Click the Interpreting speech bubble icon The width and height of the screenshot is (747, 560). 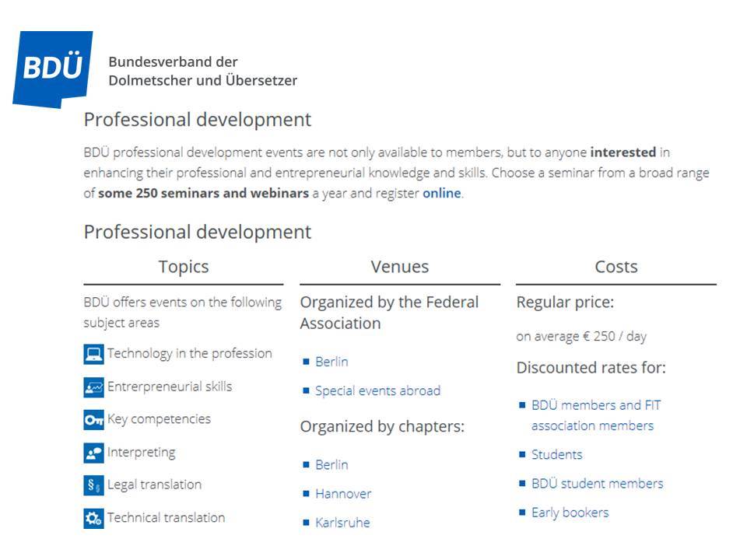point(93,453)
